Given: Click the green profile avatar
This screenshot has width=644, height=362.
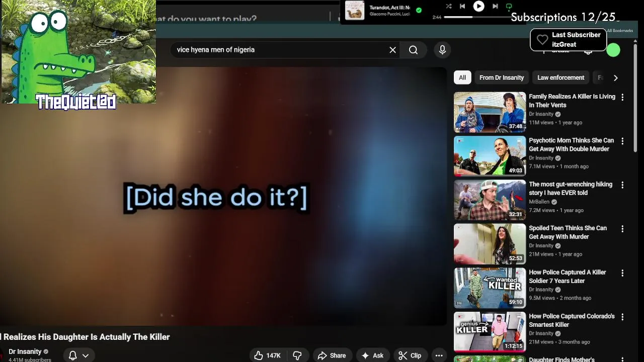Looking at the screenshot, I should [613, 50].
